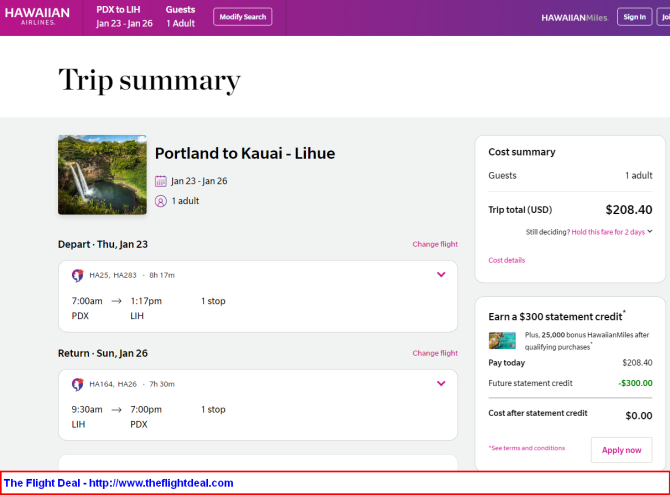The image size is (670, 495).
Task: Expand the hold fare chevron arrow
Action: point(650,231)
